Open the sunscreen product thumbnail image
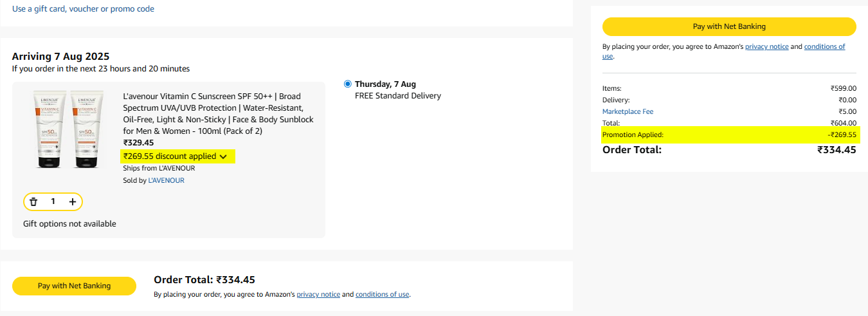868x316 pixels. tap(69, 129)
